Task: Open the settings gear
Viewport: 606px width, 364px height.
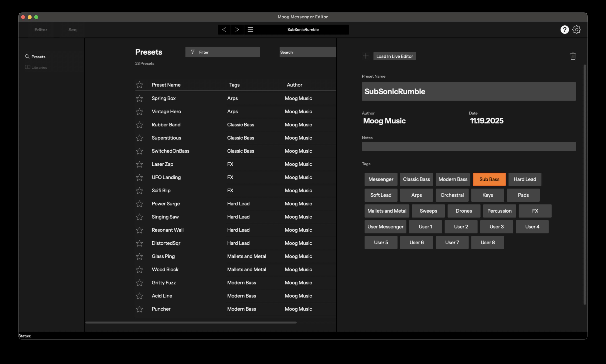Action: [x=577, y=29]
